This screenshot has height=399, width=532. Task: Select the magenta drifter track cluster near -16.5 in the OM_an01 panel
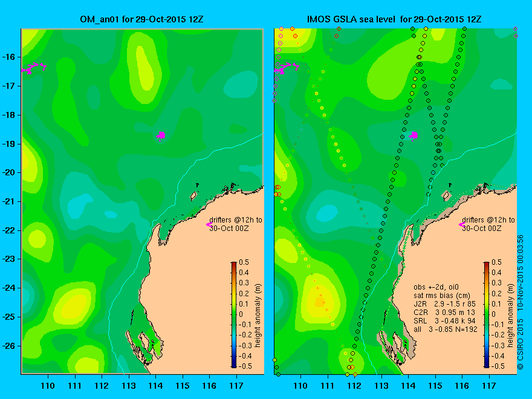pyautogui.click(x=34, y=68)
